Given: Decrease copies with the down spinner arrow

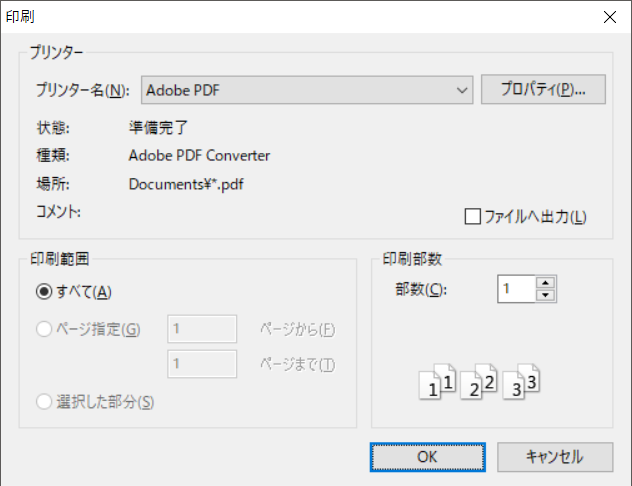Looking at the screenshot, I should click(x=546, y=295).
